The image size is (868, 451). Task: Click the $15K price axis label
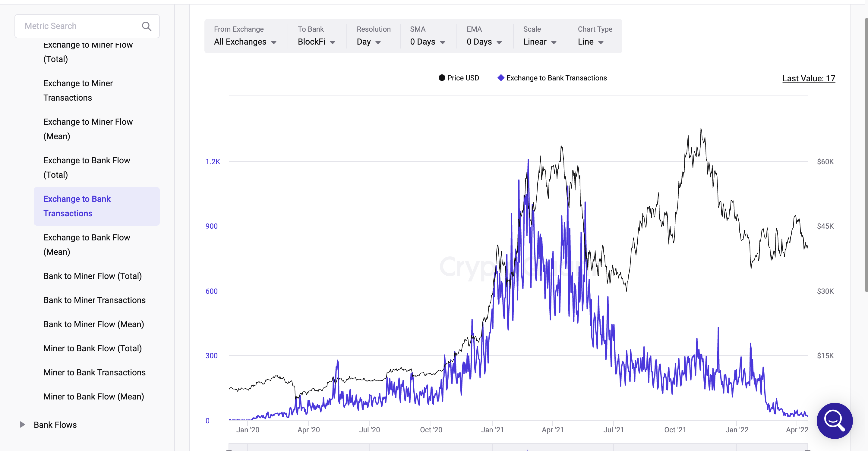point(825,356)
